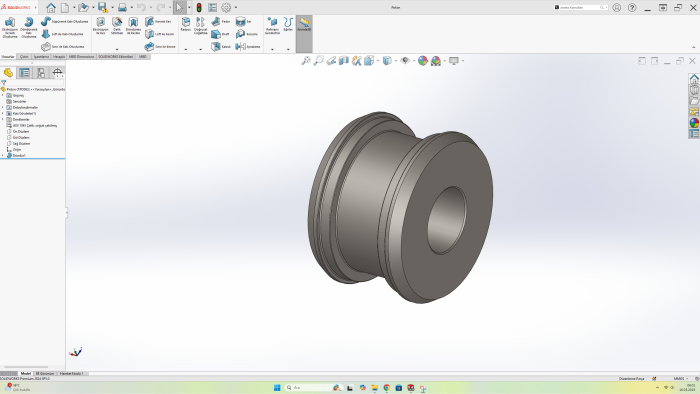Select the Lofted Boss/Base tool
The width and height of the screenshot is (700, 394).
(x=62, y=34)
